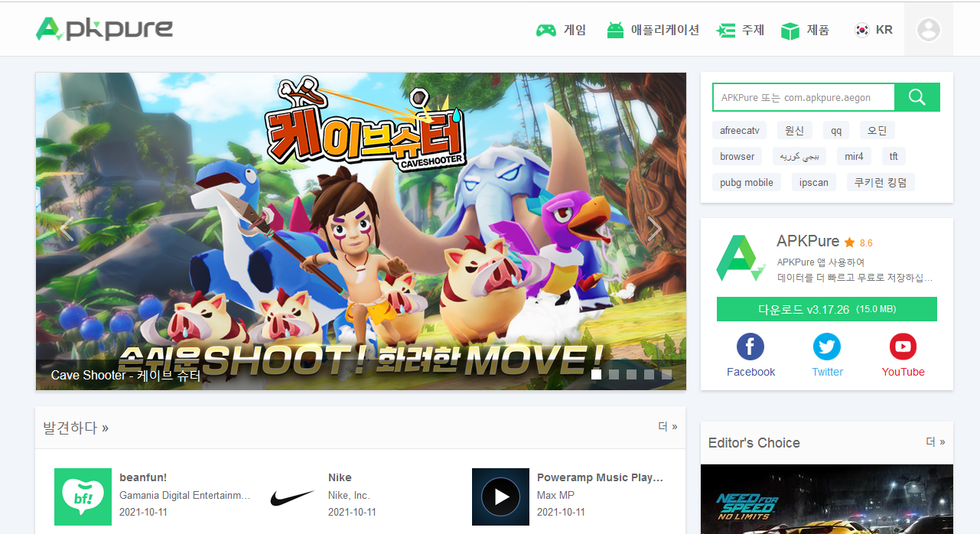Image resolution: width=980 pixels, height=534 pixels.
Task: Select the 오딘 search tag
Action: point(877,130)
